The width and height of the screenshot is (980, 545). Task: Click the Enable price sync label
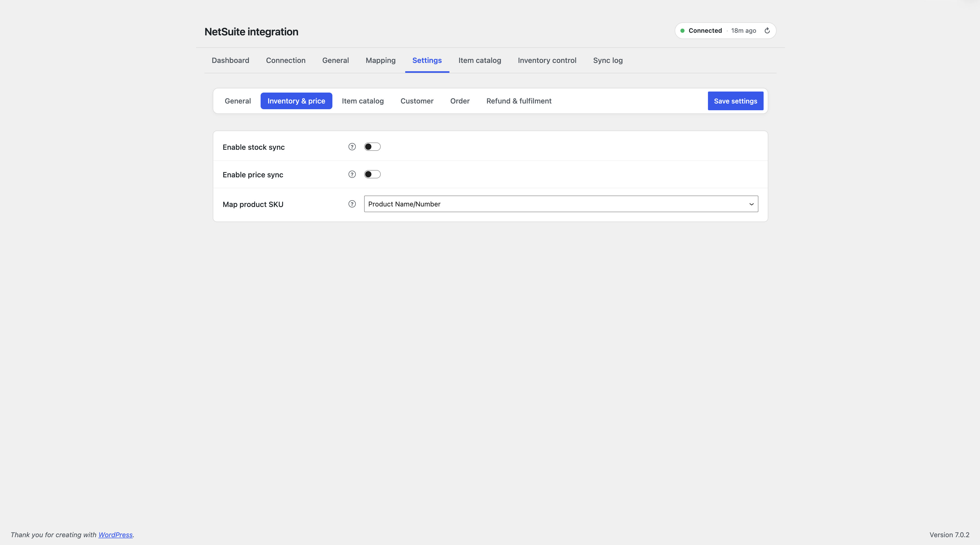pos(253,174)
